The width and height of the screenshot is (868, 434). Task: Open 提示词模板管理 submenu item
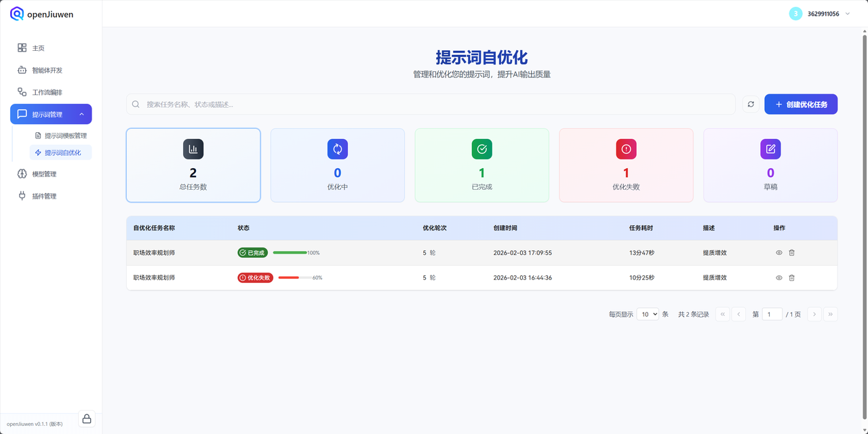[60, 136]
